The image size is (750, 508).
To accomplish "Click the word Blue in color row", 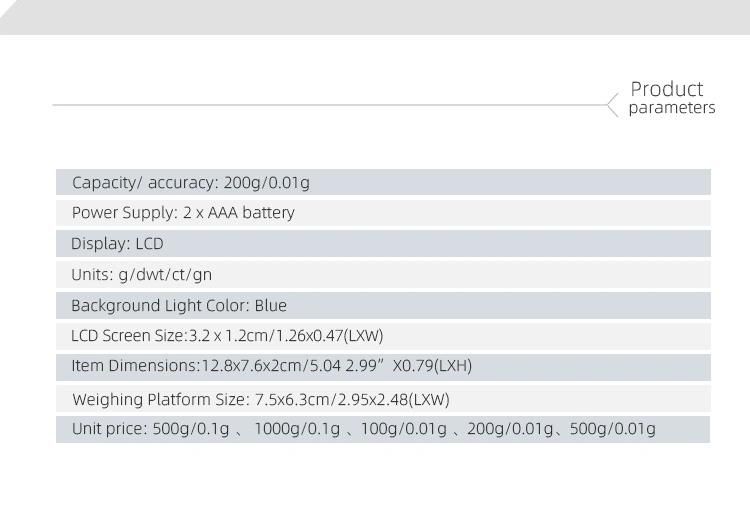I will point(270,305).
